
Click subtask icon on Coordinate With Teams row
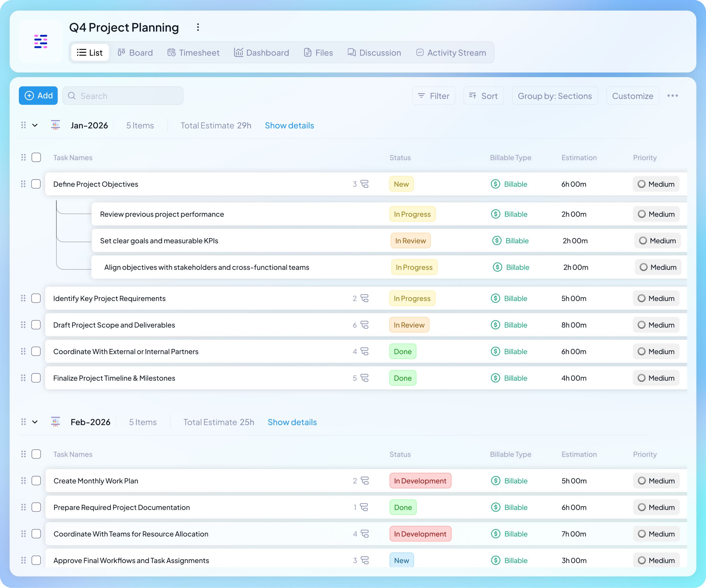365,534
